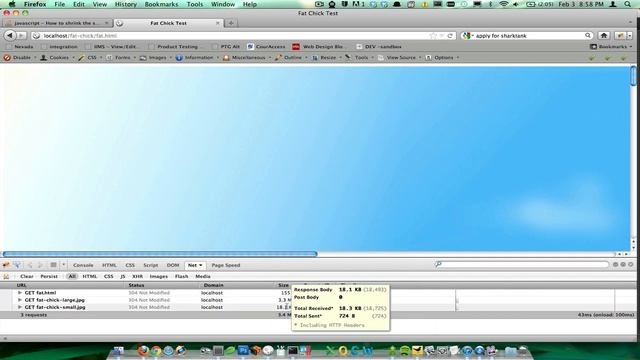640x360 pixels.
Task: Click the horizontal page scrollbar thumb
Action: (x=160, y=254)
